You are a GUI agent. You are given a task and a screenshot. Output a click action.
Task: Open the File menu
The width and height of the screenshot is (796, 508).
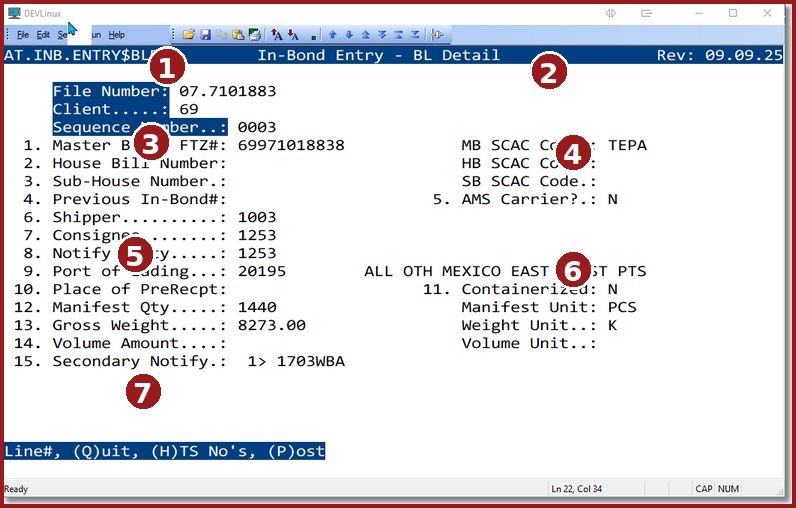[x=22, y=34]
